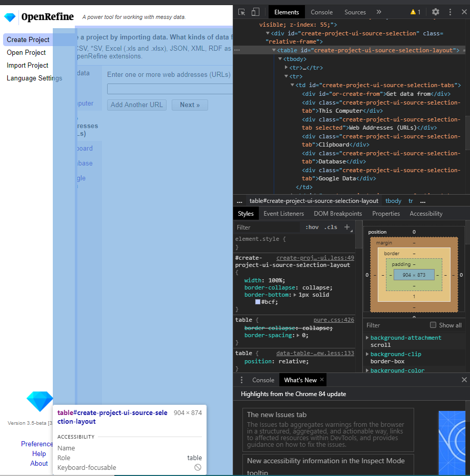470x476 pixels.
Task: Toggle the .cls class editor
Action: pyautogui.click(x=331, y=227)
